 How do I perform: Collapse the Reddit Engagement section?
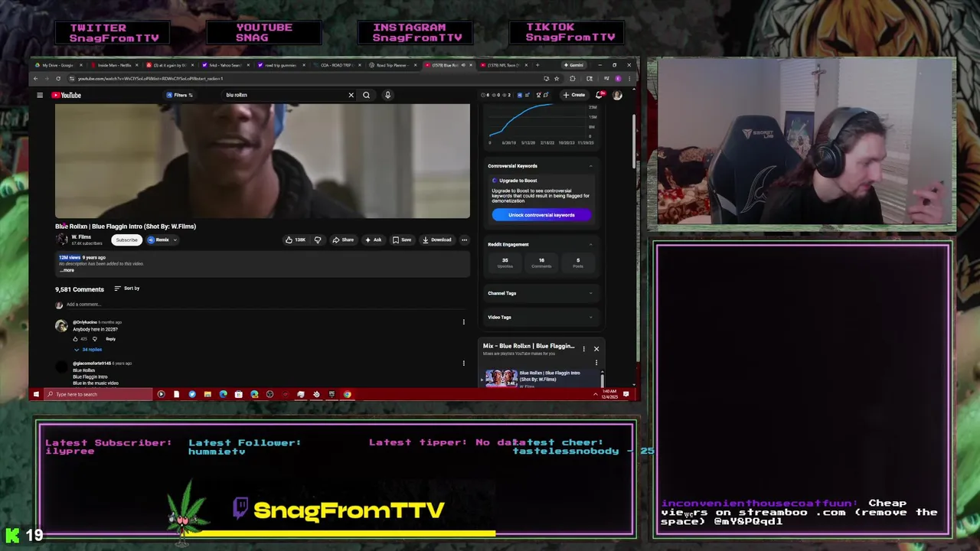tap(590, 244)
